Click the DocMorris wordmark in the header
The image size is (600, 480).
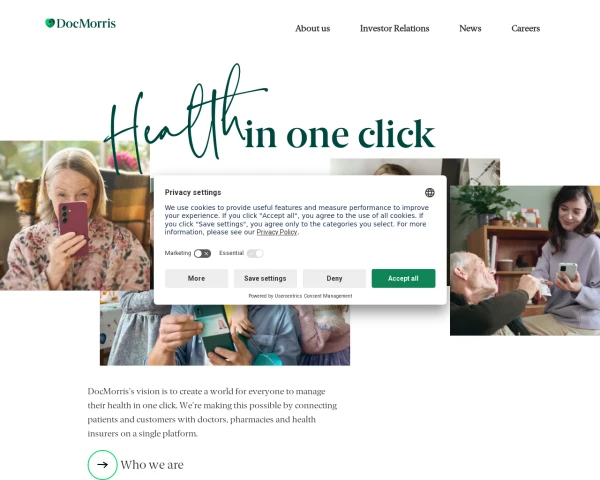click(86, 23)
